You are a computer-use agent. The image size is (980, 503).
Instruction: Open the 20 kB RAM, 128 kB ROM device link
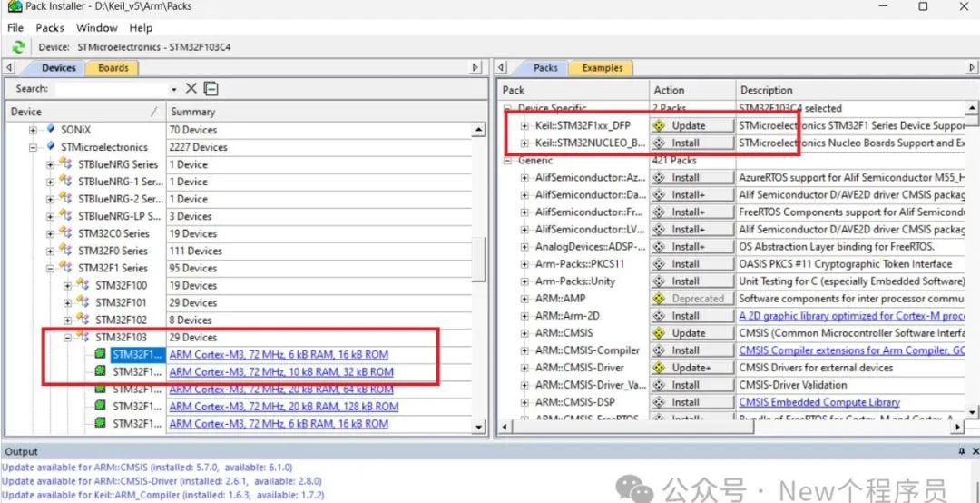click(284, 406)
